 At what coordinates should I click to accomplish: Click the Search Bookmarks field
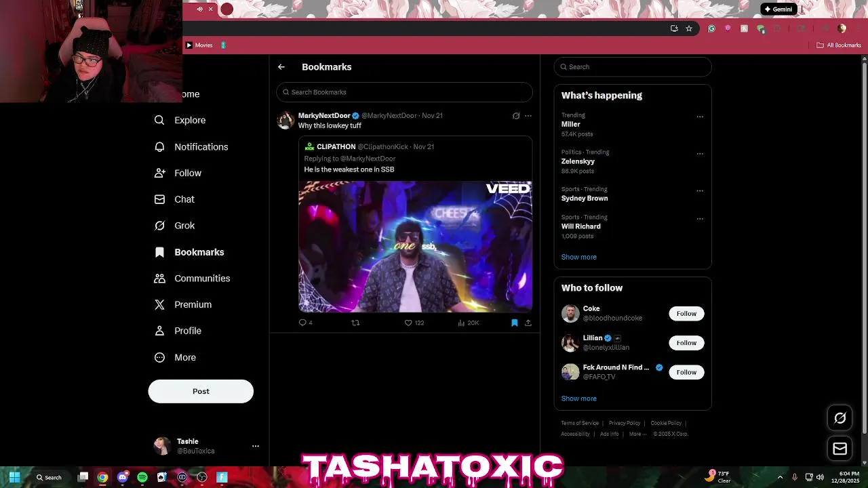tap(404, 92)
